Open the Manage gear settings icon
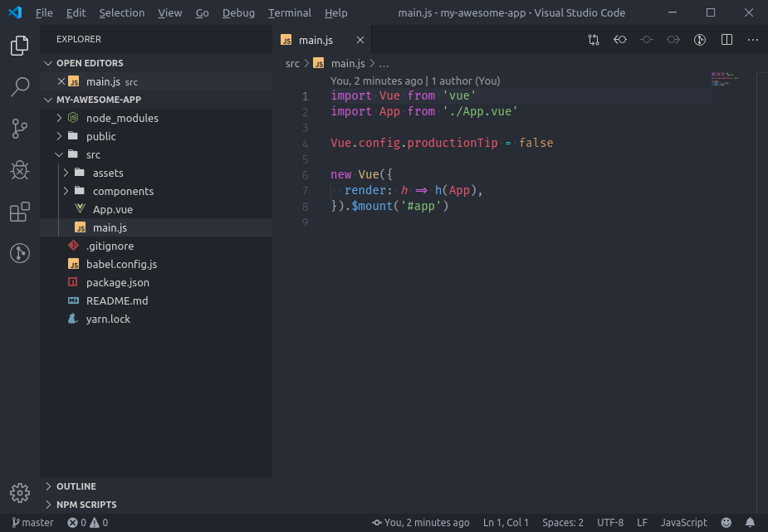 coord(20,493)
